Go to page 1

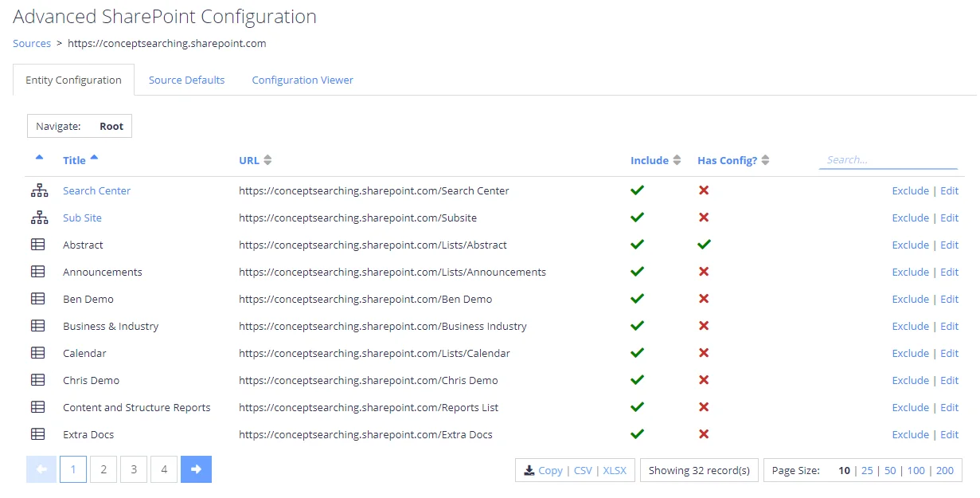coord(73,470)
